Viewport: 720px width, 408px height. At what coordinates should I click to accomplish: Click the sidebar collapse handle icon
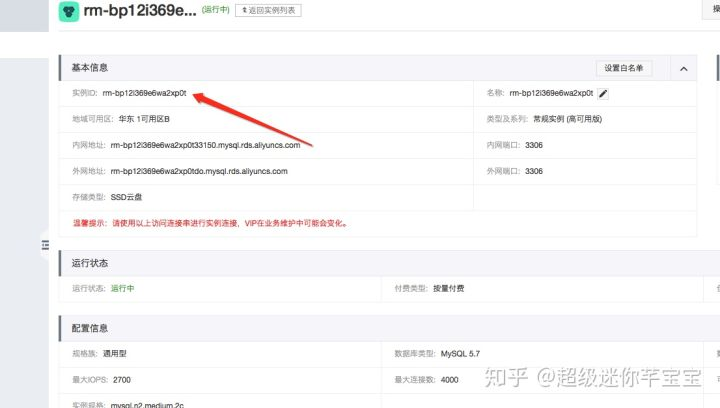45,245
